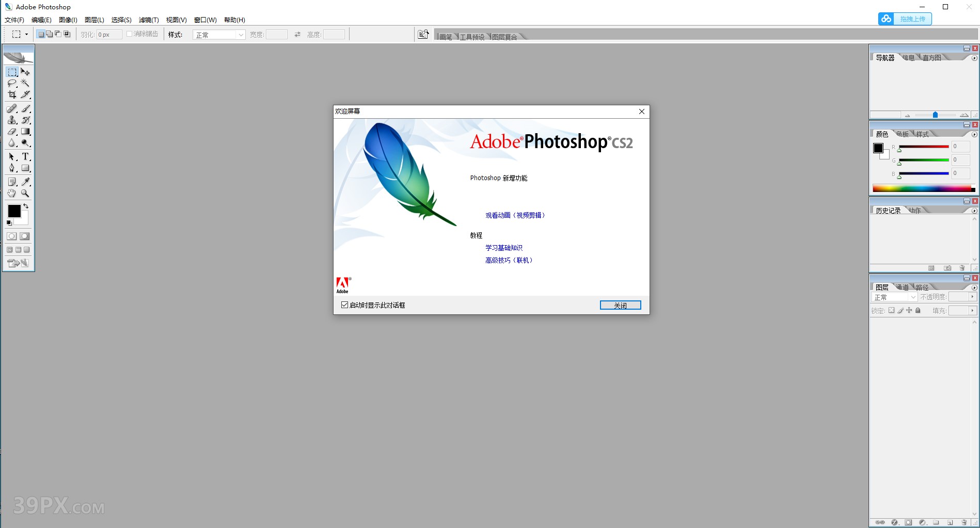Uncheck 启动时显示此对话框 in the welcome dialog
Screen dimensions: 980x528
(344, 305)
